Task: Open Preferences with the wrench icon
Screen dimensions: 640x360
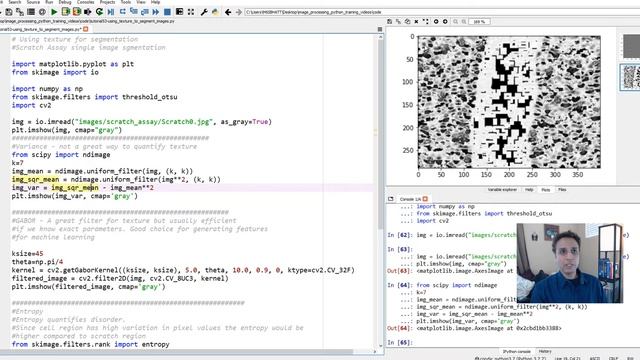Action: (x=204, y=12)
